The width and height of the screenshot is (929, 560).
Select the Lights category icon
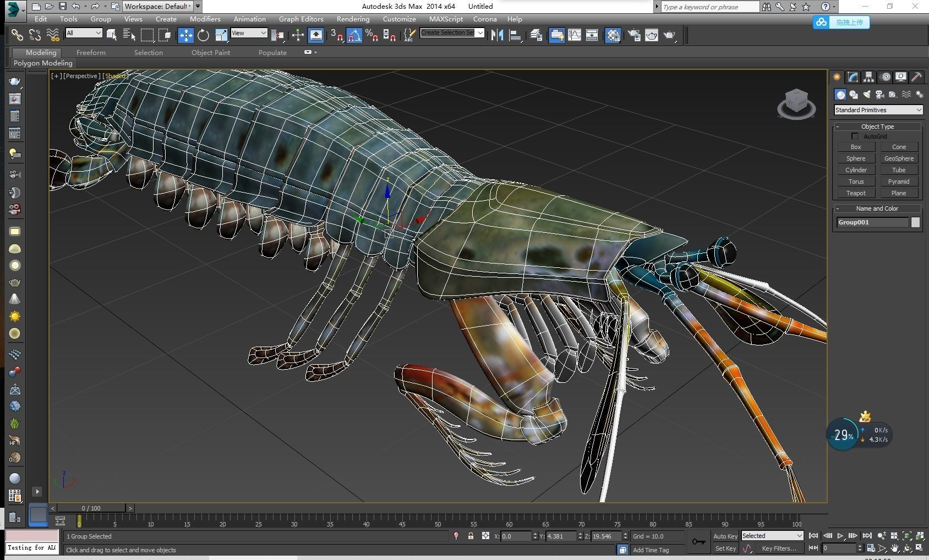pos(866,95)
